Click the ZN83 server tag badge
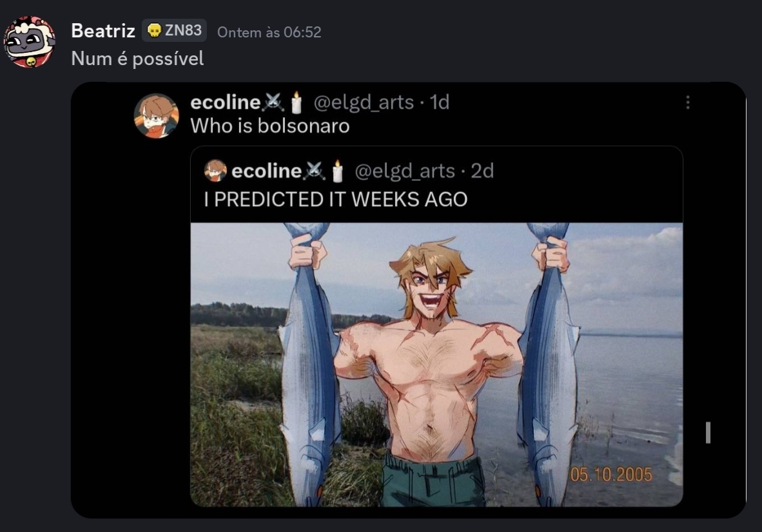762x532 pixels. point(174,30)
